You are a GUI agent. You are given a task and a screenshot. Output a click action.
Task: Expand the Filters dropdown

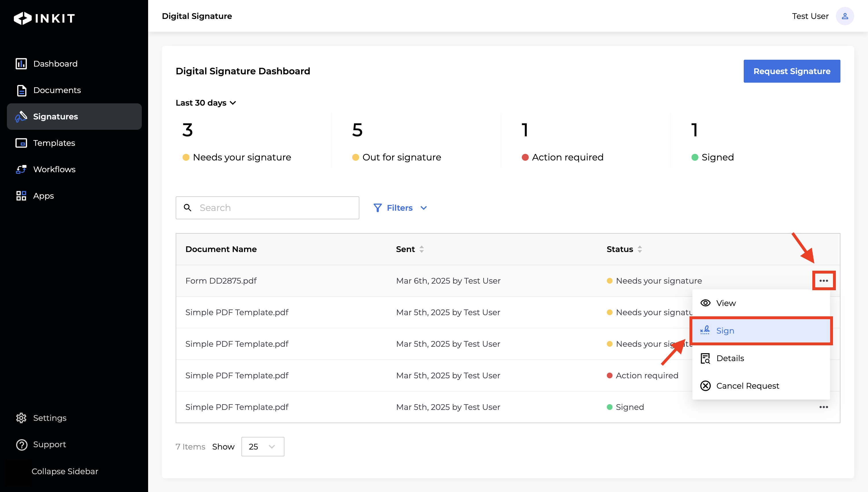point(400,208)
